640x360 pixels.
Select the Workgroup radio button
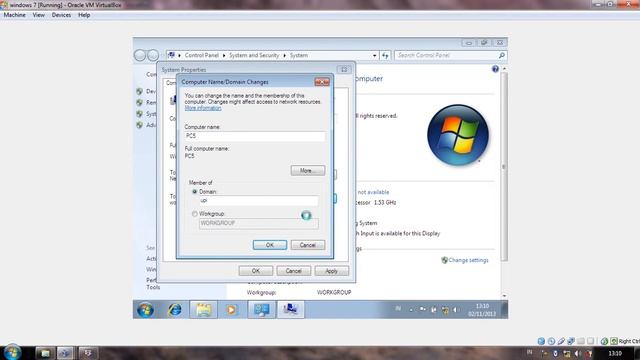point(195,214)
